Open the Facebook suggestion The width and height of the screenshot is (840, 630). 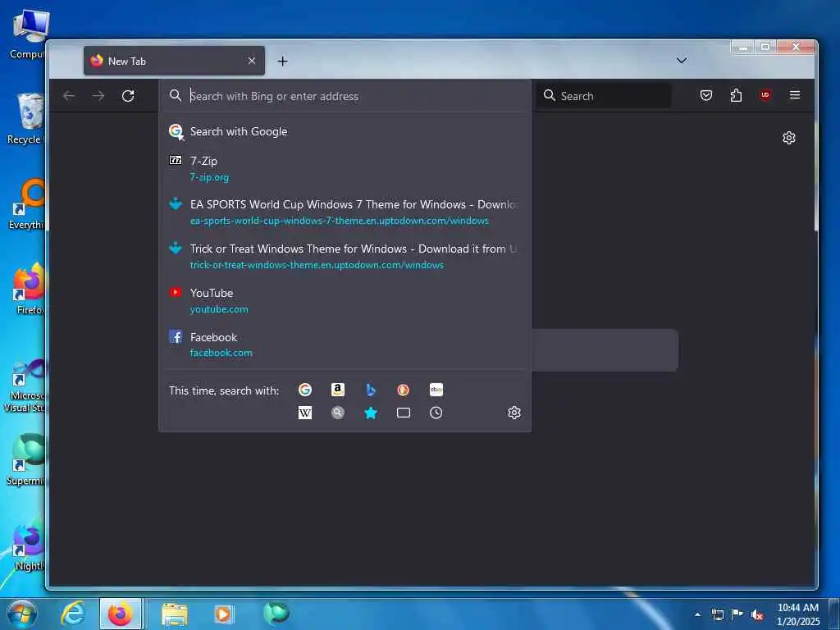[x=345, y=345]
